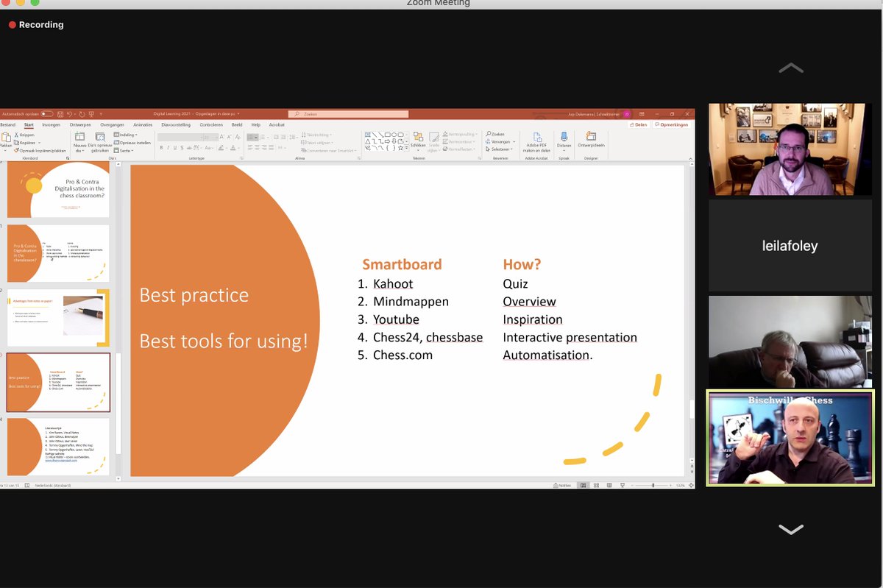The width and height of the screenshot is (883, 588).
Task: Click Dia's opnieuw gebruiken icon
Action: [100, 138]
